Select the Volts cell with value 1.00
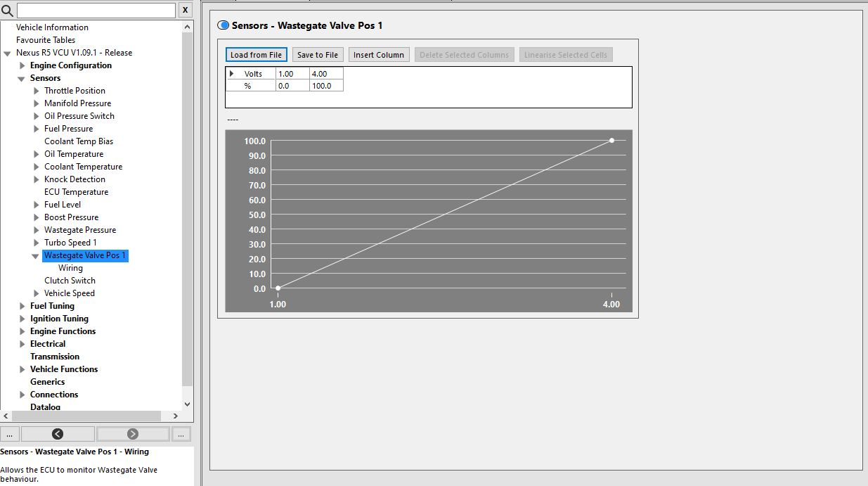This screenshot has width=868, height=486. tap(292, 74)
